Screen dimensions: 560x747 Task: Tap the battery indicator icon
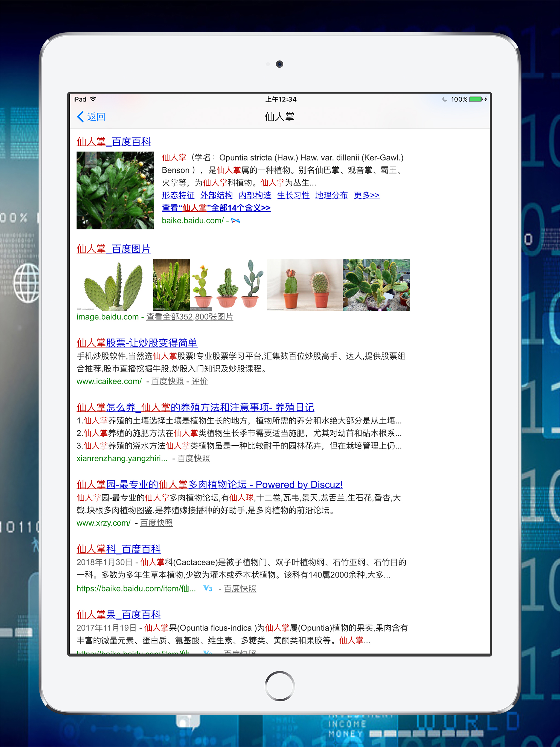(x=476, y=99)
